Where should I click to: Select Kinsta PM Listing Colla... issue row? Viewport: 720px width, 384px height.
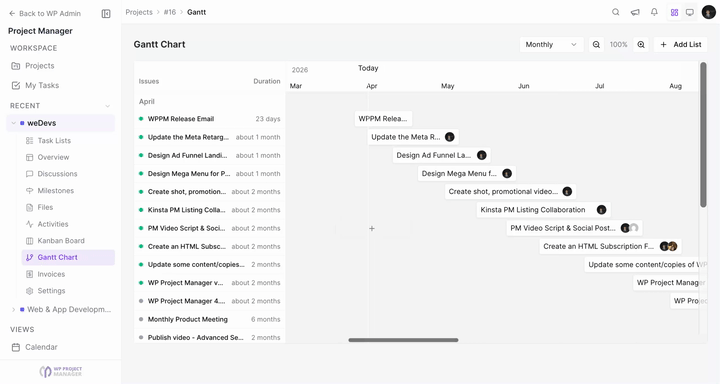[210, 210]
